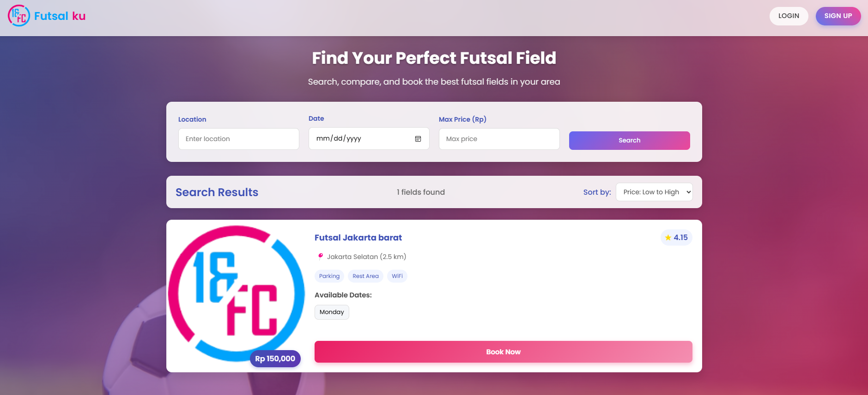
Task: Open the calendar icon in the Date field
Action: point(418,139)
